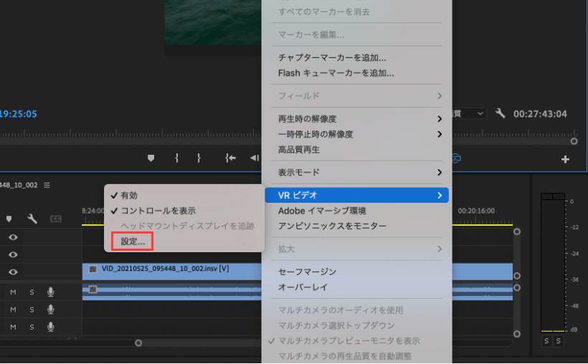This screenshot has width=588, height=364.
Task: Click 有効 in the VR video submenu
Action: point(184,196)
